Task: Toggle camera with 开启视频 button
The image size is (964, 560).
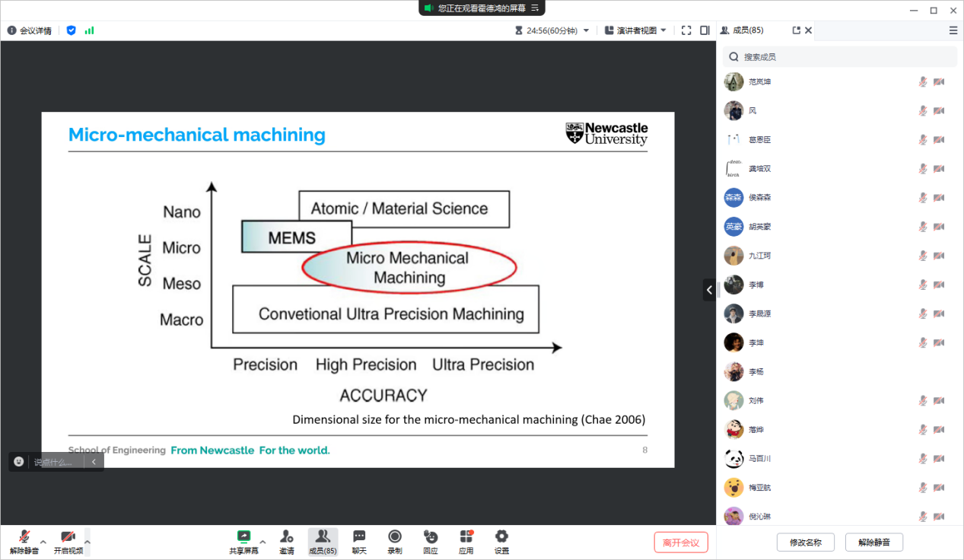Action: (68, 541)
